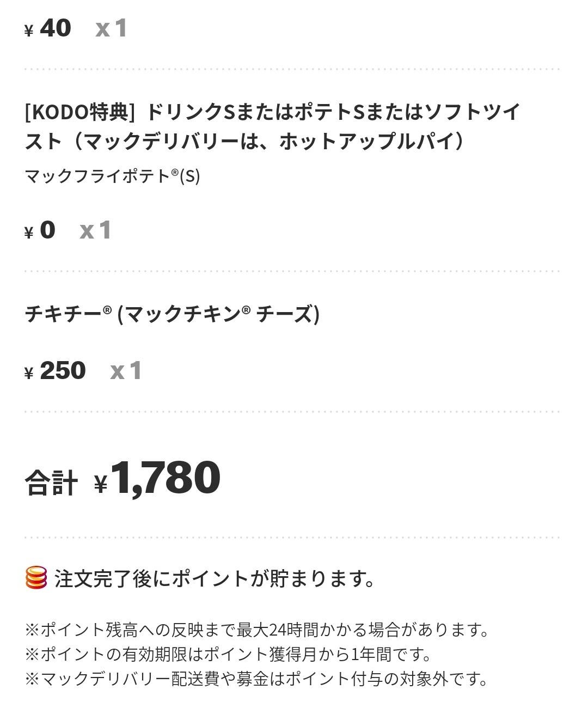Click the dotted divider below ¥40 row
This screenshot has width=588, height=714.
click(x=292, y=69)
